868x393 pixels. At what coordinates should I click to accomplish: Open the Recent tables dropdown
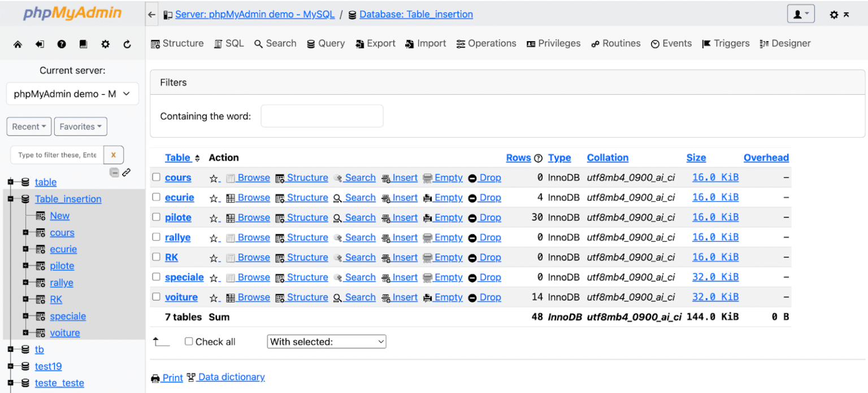28,126
